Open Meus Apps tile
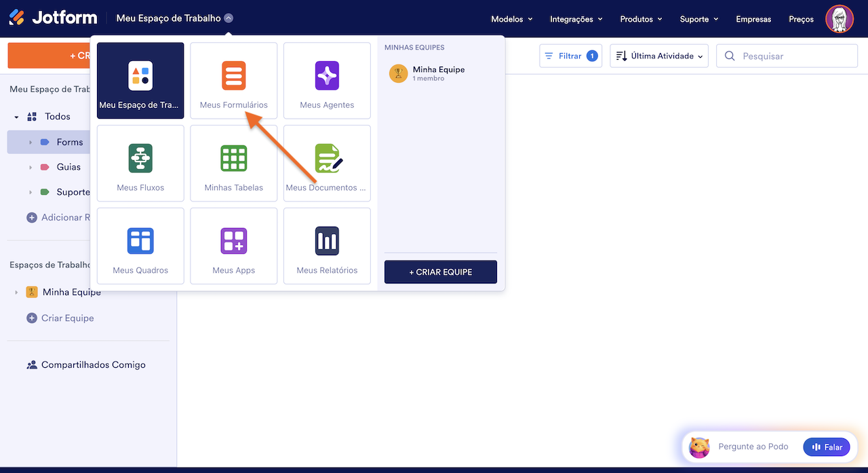 click(x=234, y=246)
